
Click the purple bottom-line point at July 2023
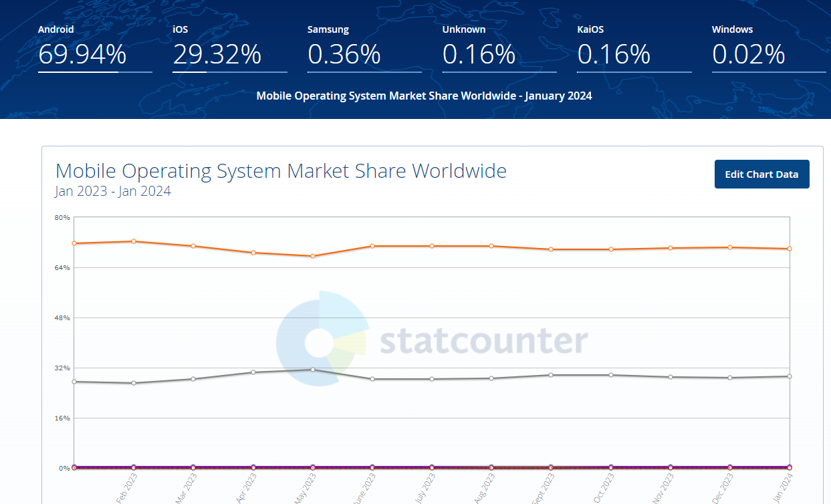432,467
